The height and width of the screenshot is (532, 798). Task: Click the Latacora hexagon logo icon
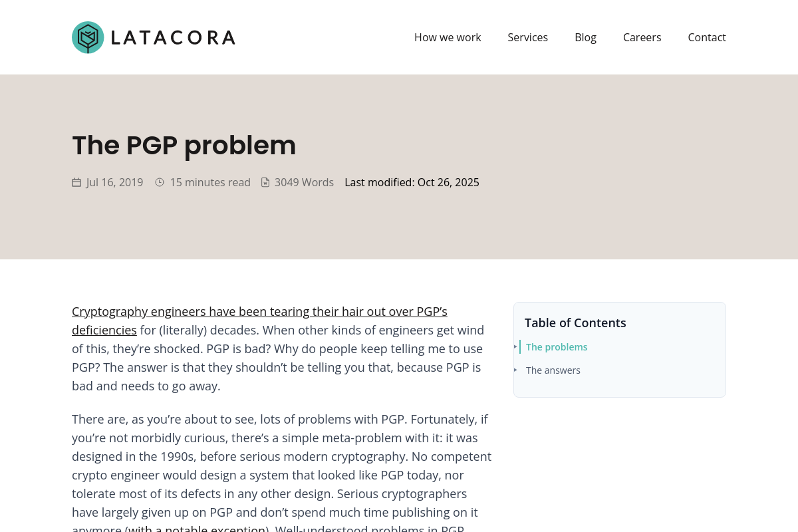[x=88, y=37]
